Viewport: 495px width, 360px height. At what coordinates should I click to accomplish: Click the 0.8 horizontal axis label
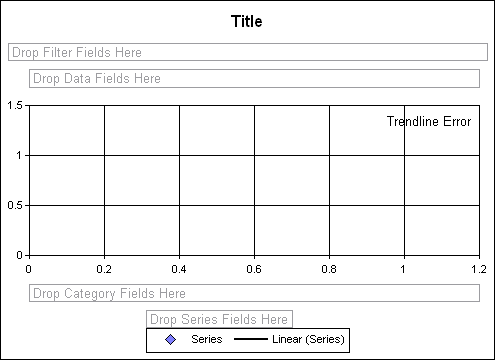coord(329,269)
